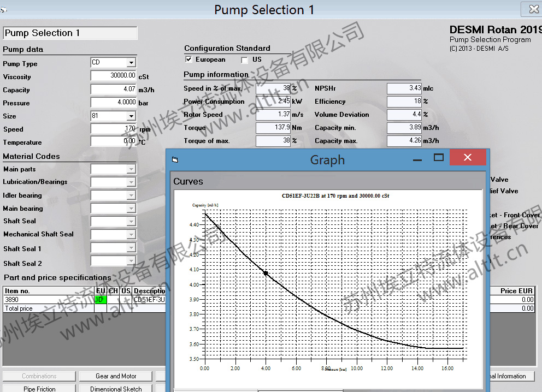
Task: Click the Torque value field 137.9
Action: (x=273, y=128)
